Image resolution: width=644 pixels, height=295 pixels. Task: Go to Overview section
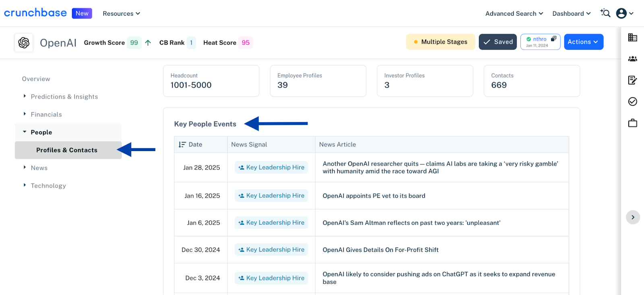(x=36, y=79)
